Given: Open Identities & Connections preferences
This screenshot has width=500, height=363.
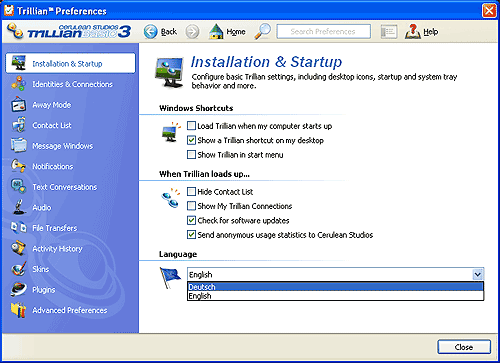Looking at the screenshot, I should pos(72,84).
